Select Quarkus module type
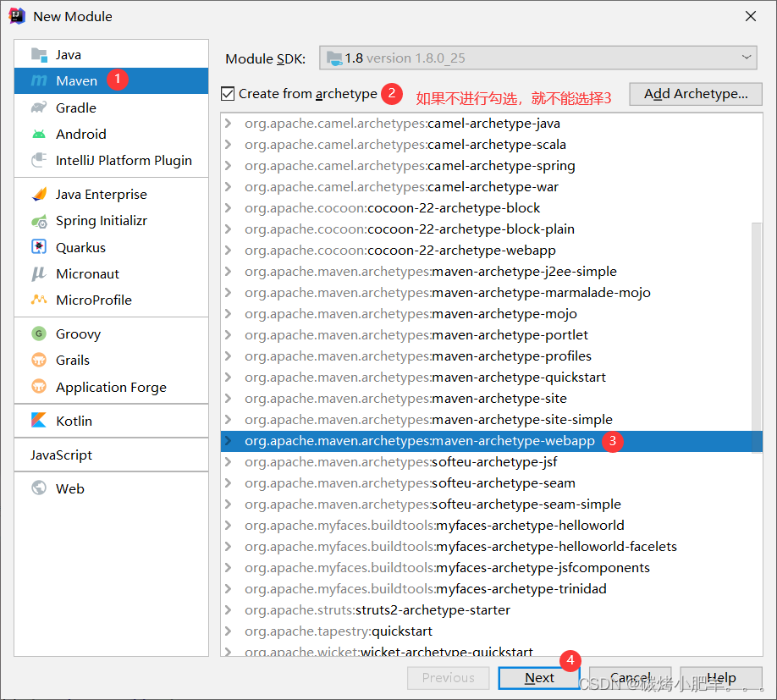Image resolution: width=777 pixels, height=700 pixels. point(112,247)
